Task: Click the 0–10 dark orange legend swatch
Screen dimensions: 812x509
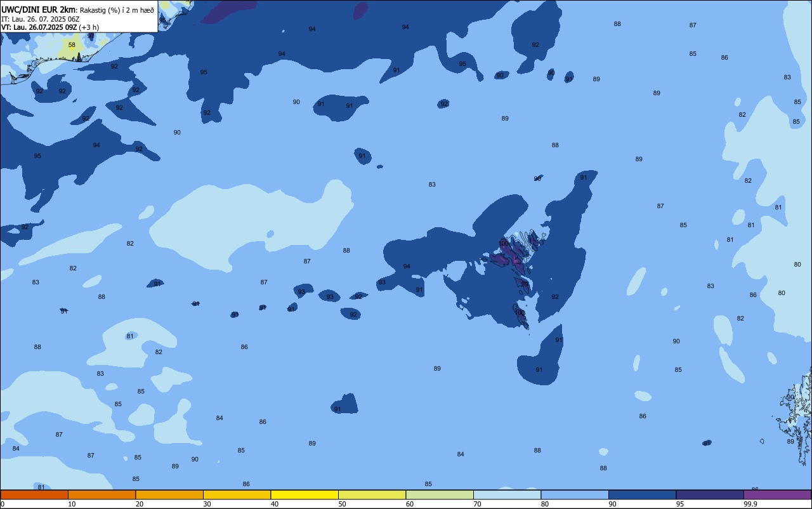Action: tap(34, 494)
